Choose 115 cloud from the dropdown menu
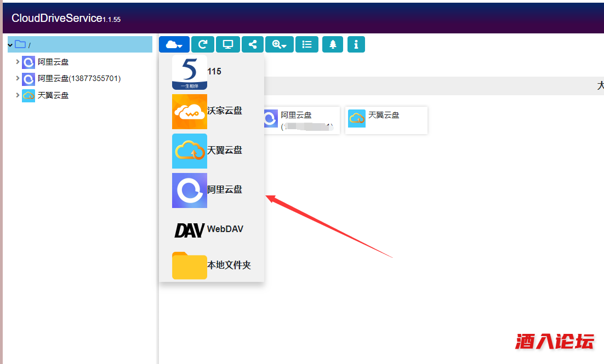 coord(212,72)
